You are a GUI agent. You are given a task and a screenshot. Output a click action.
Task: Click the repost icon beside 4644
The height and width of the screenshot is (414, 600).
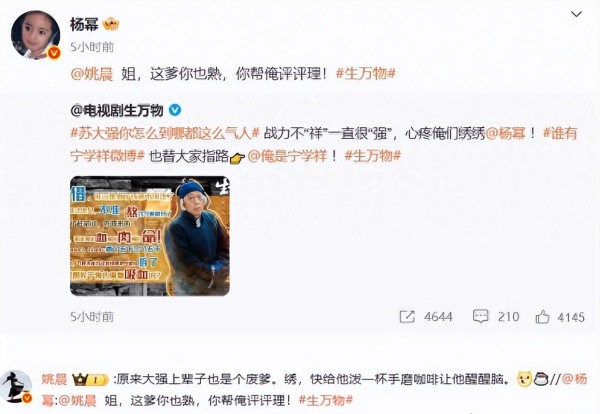(407, 317)
